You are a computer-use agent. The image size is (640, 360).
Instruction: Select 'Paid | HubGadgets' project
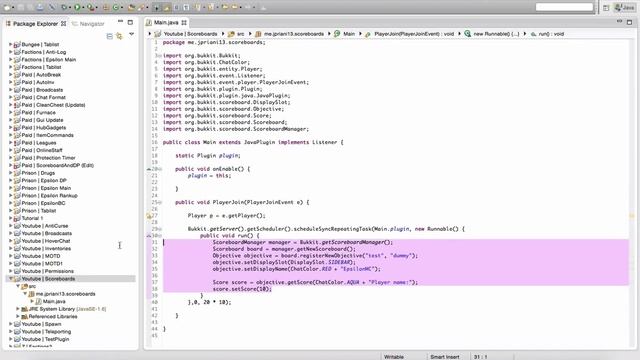[x=44, y=127]
